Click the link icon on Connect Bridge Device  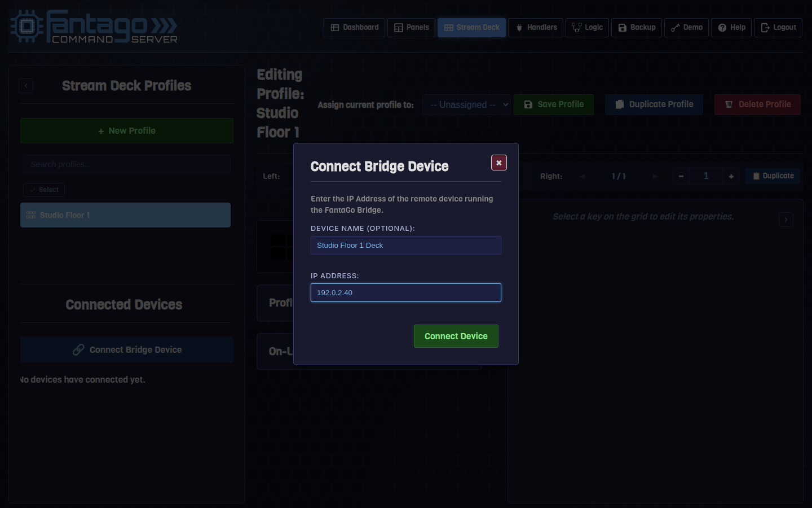click(x=78, y=350)
